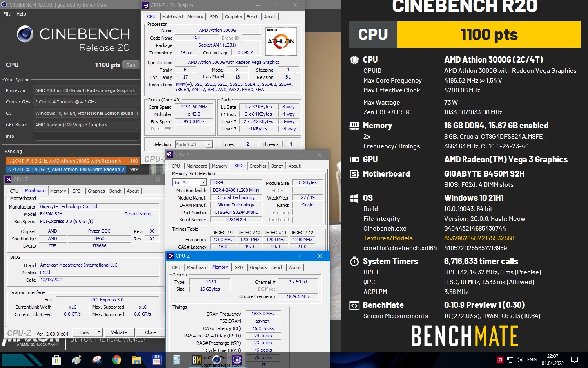The image size is (588, 368).
Task: Click the DRAM Frequency value 1833.0 MHz
Action: tap(263, 314)
